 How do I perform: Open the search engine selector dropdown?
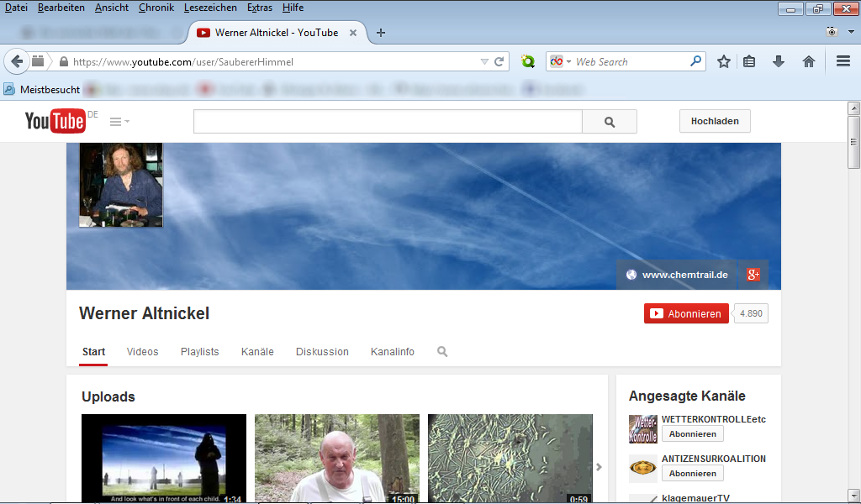(560, 61)
